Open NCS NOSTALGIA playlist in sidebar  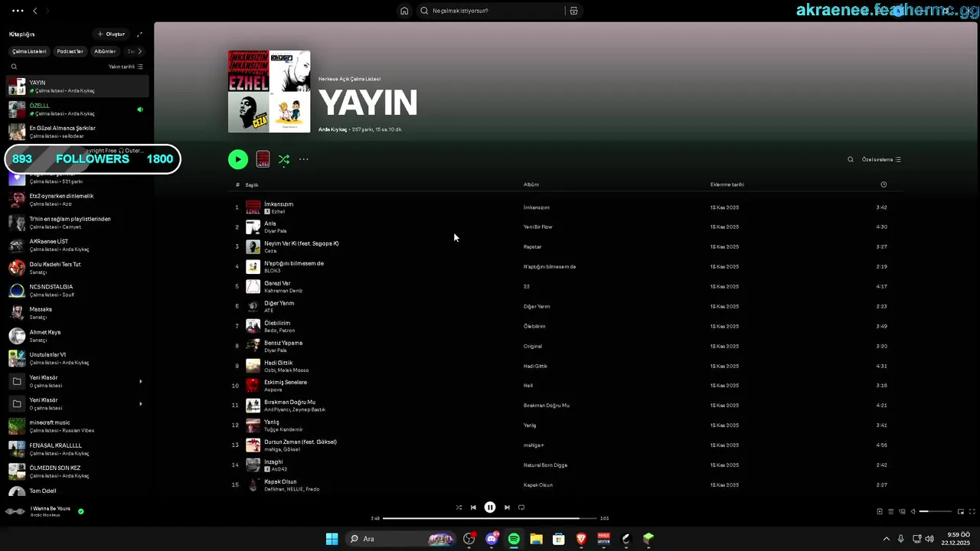click(x=77, y=291)
